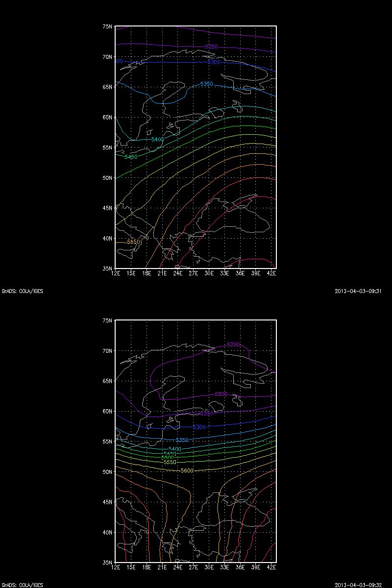Select the 50N latitude label of upper plot
Viewport: 392px width, 588px height.
coord(108,178)
